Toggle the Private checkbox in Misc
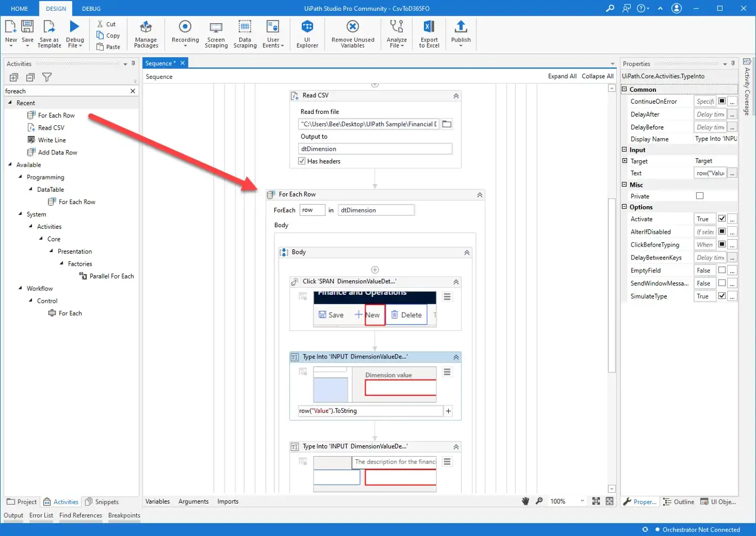This screenshot has height=536, width=756. [700, 196]
